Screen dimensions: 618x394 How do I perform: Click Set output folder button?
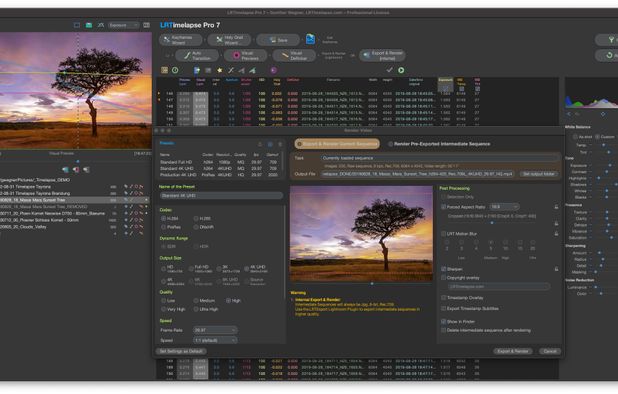click(x=539, y=174)
